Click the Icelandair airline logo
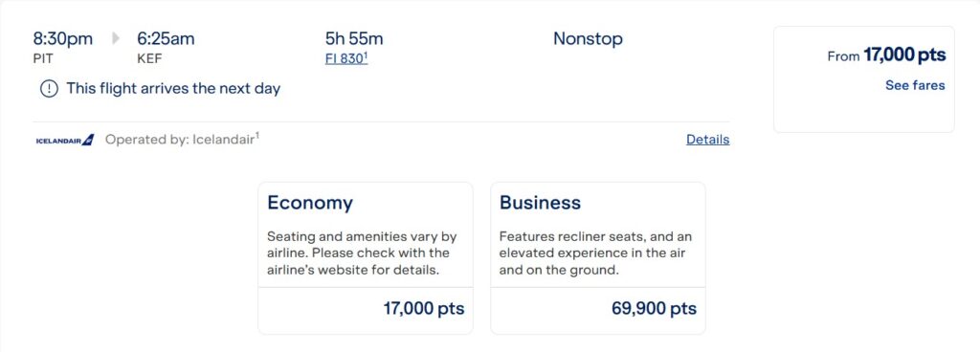The height and width of the screenshot is (352, 980). (66, 140)
